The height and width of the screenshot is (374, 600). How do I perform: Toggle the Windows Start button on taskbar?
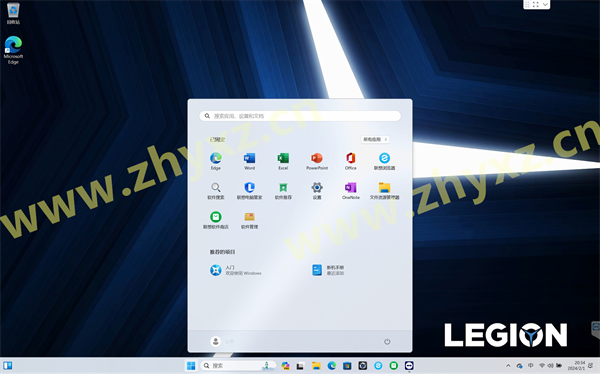[191, 366]
